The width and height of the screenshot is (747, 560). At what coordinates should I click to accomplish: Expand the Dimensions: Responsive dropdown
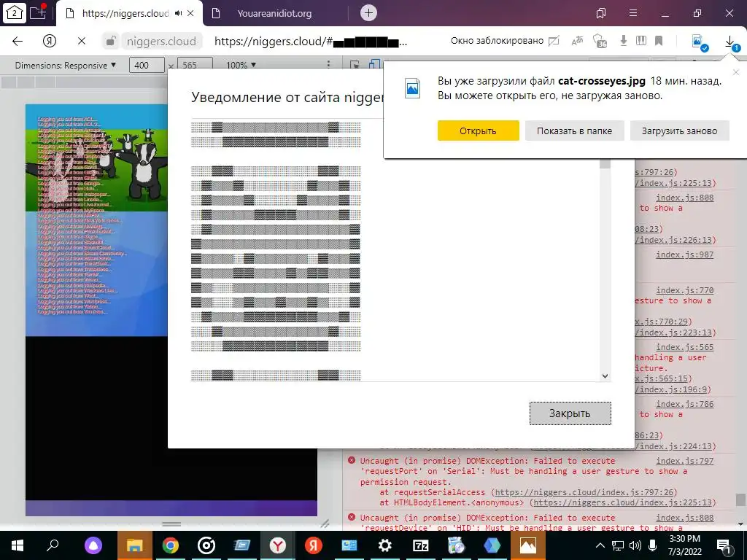coord(65,65)
